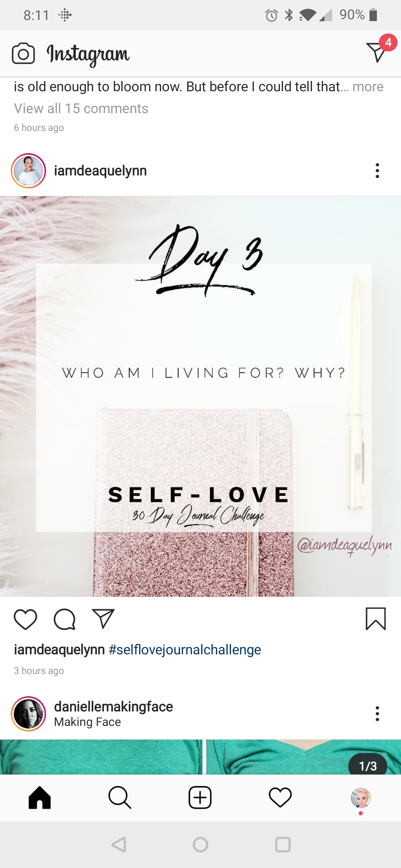
Task: Tap the new post plus icon
Action: pyautogui.click(x=200, y=798)
